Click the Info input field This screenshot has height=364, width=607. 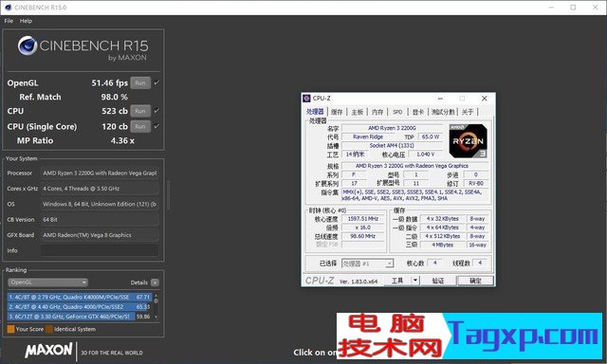(x=100, y=250)
